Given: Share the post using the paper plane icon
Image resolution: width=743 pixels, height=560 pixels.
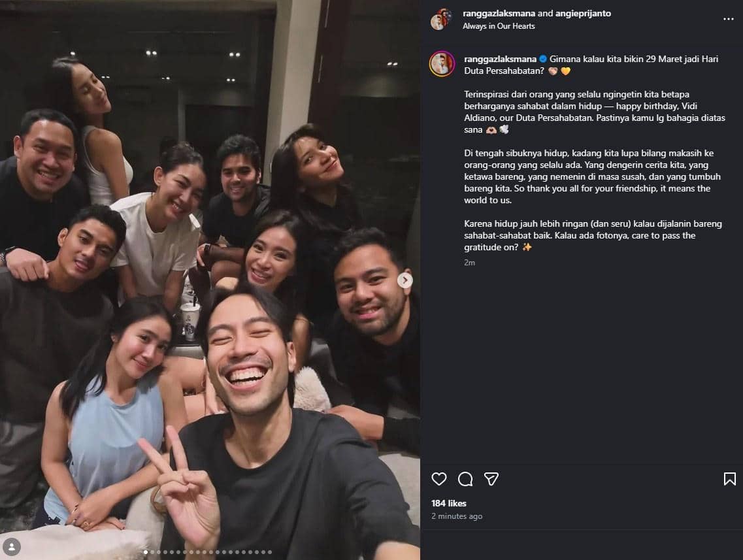Looking at the screenshot, I should pos(491,479).
